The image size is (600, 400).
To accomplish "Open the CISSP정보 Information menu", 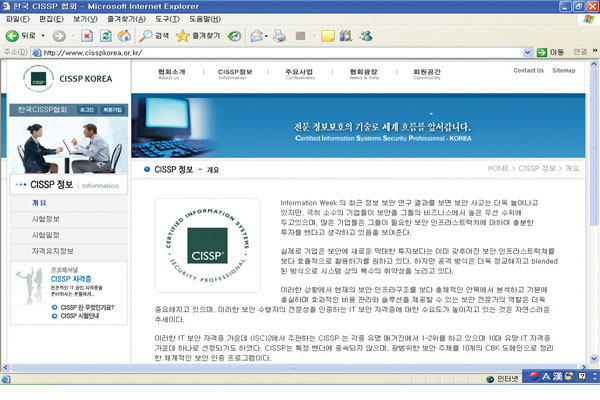I will click(x=235, y=74).
